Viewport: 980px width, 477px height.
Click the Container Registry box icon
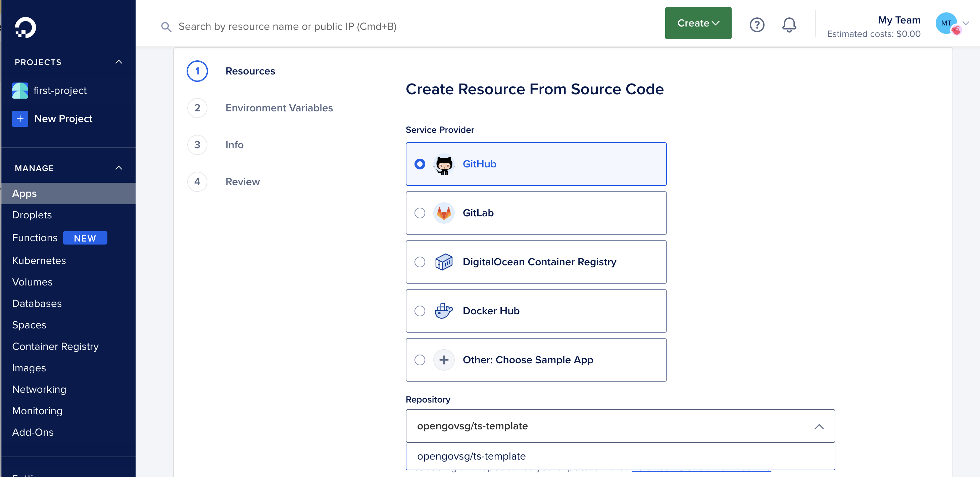pyautogui.click(x=444, y=262)
